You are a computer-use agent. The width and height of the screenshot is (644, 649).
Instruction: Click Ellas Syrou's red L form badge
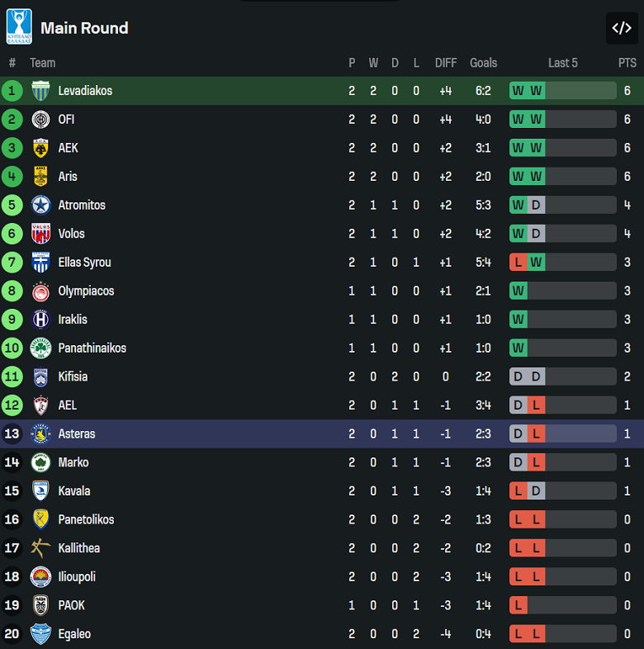point(519,263)
